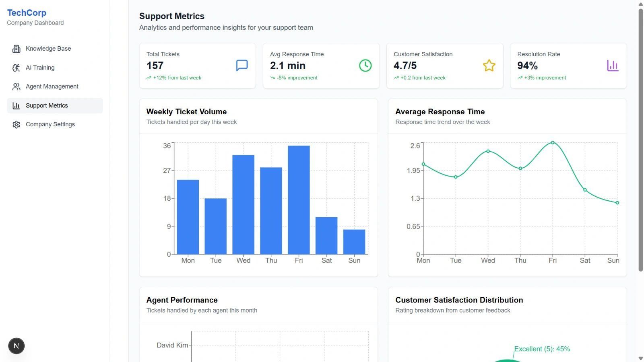This screenshot has width=644, height=362.
Task: Click the Friday peak point on response line
Action: pyautogui.click(x=553, y=143)
